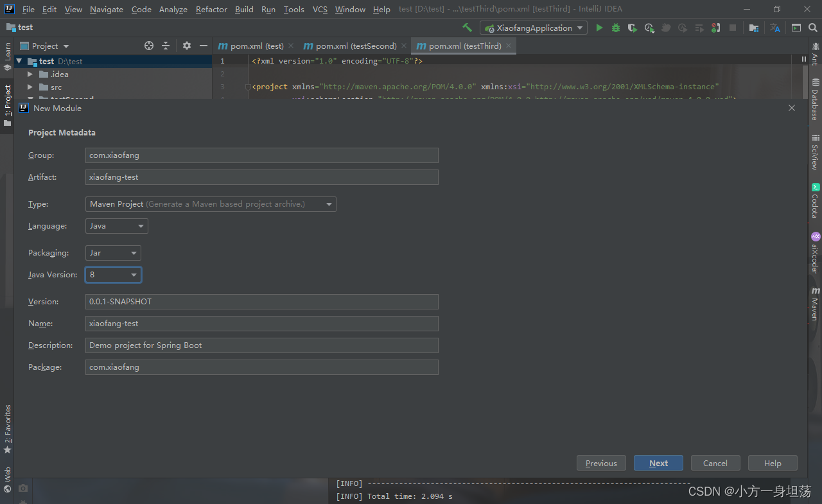Toggle the 1: Project side tab

tap(7, 105)
